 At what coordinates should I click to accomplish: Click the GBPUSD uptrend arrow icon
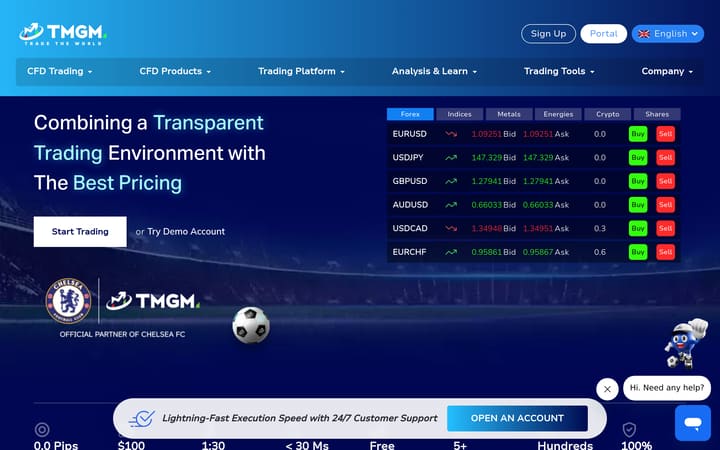451,181
